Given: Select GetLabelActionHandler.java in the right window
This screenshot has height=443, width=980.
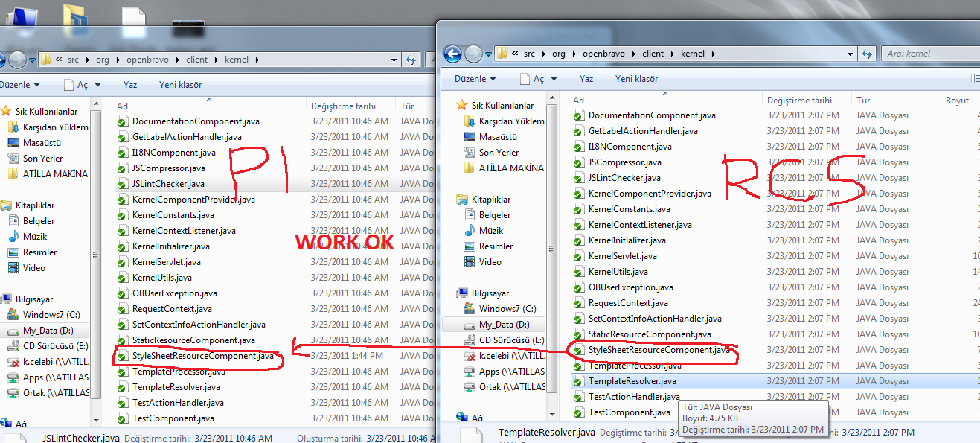Looking at the screenshot, I should tap(643, 131).
